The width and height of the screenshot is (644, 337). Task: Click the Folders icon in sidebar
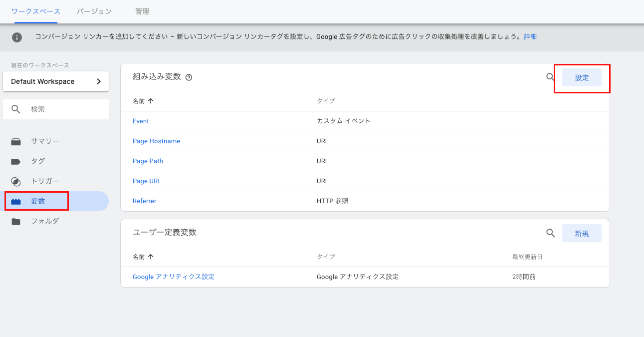[16, 221]
